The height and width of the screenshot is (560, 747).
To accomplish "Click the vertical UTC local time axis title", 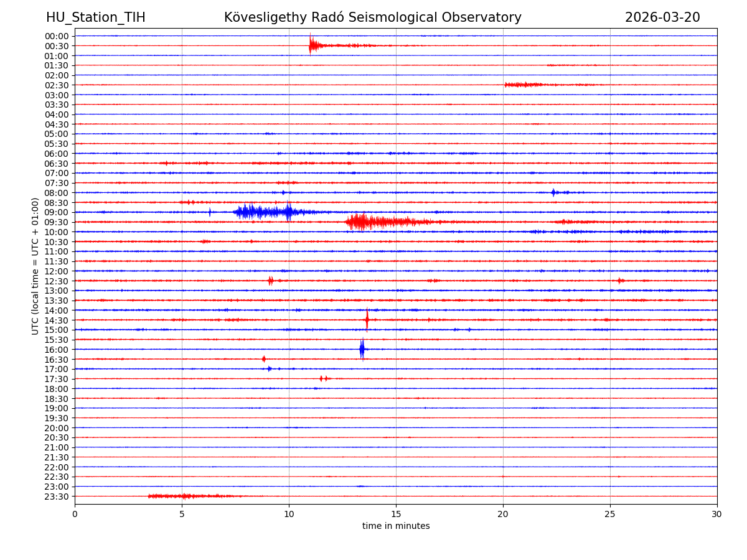I will point(35,266).
